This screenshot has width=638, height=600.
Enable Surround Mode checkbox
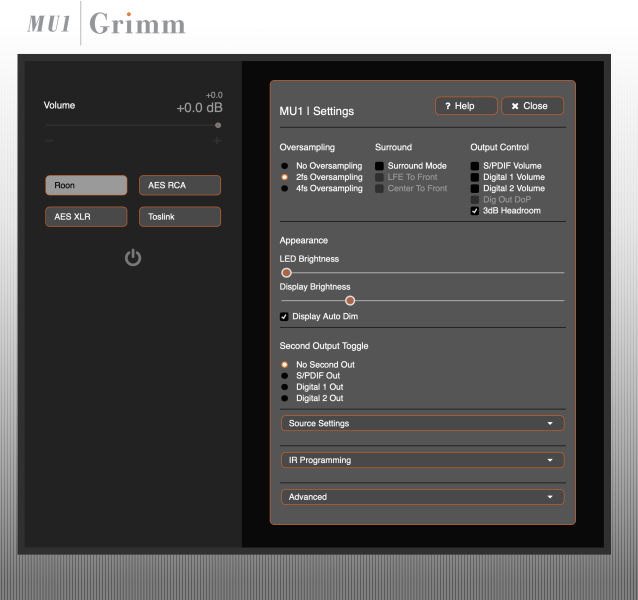(x=379, y=166)
